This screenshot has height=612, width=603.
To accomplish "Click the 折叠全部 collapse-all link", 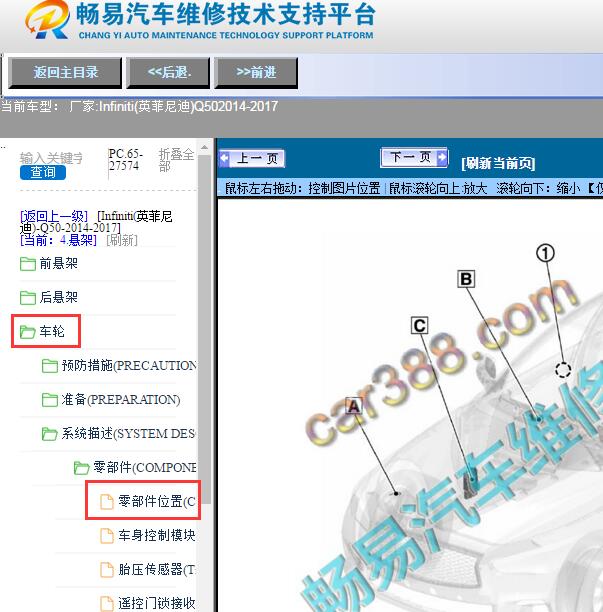I will 176,160.
